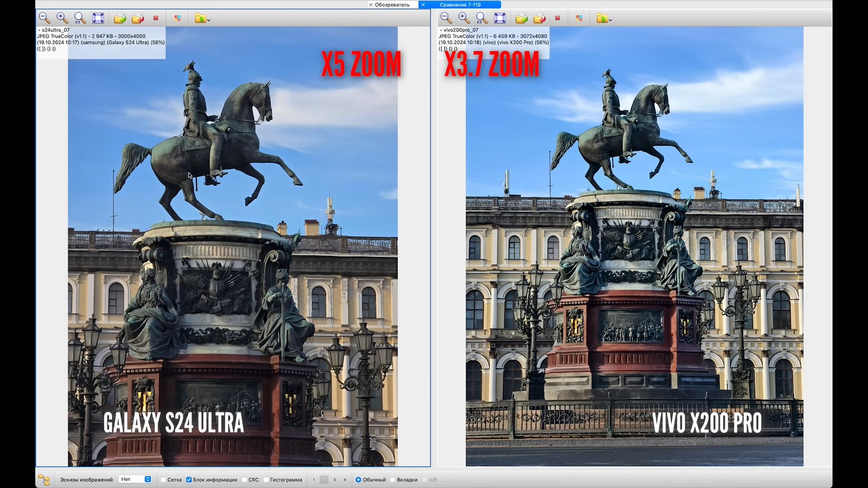Enable the Гистограмма checkbox

(266, 480)
